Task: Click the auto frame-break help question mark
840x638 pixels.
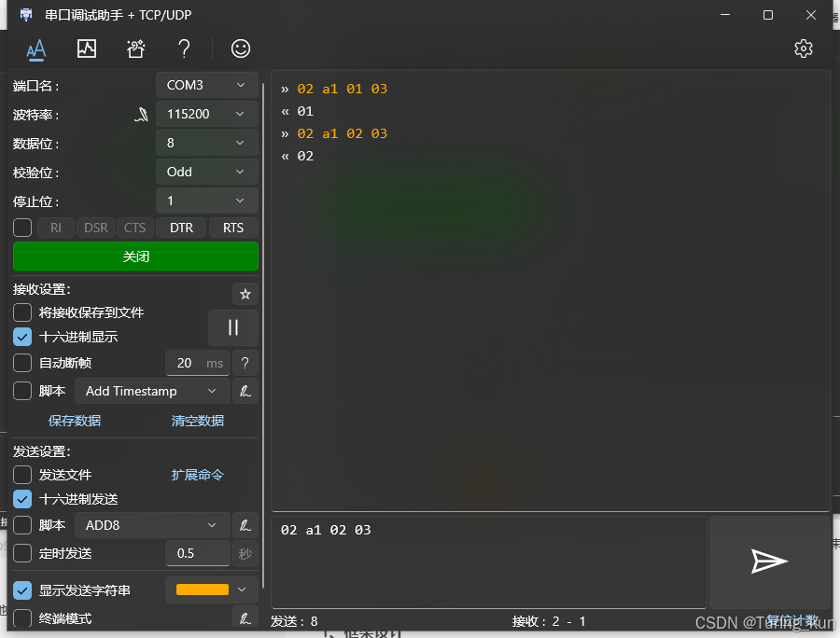Action: pyautogui.click(x=245, y=363)
